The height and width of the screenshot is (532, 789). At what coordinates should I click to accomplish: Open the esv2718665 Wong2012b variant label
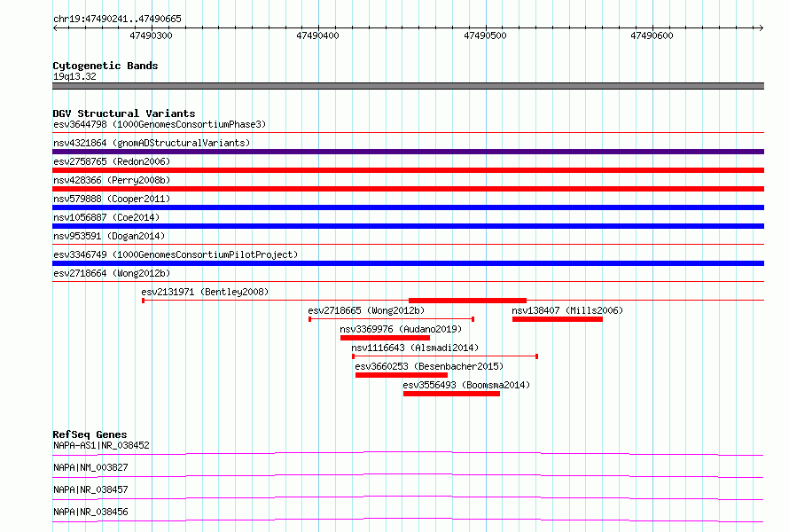coord(366,310)
